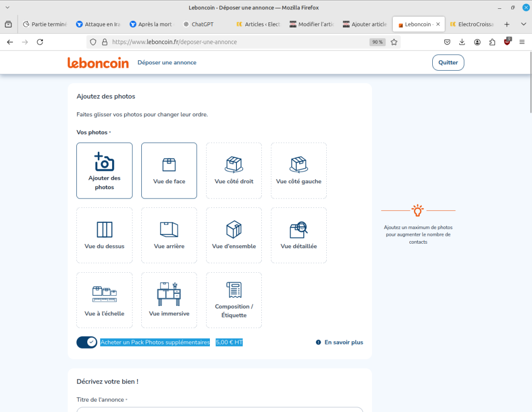Open the Firefox account icon
This screenshot has height=412, width=532.
coord(477,42)
